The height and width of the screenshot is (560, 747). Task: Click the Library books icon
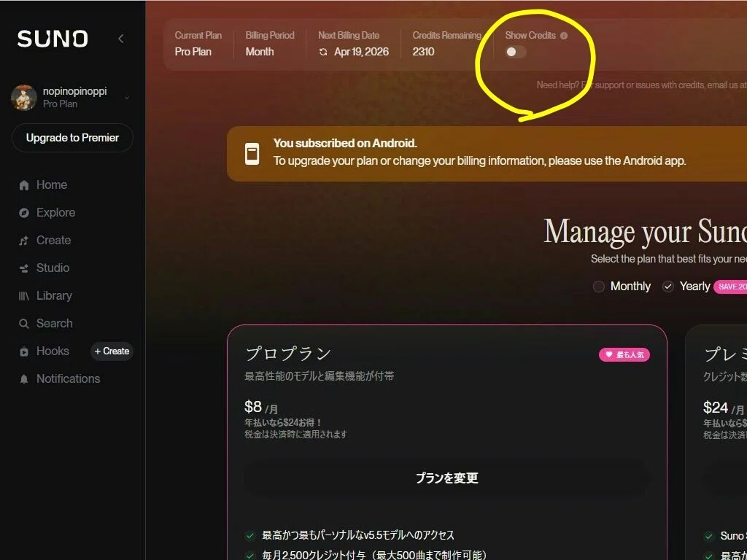coord(24,296)
